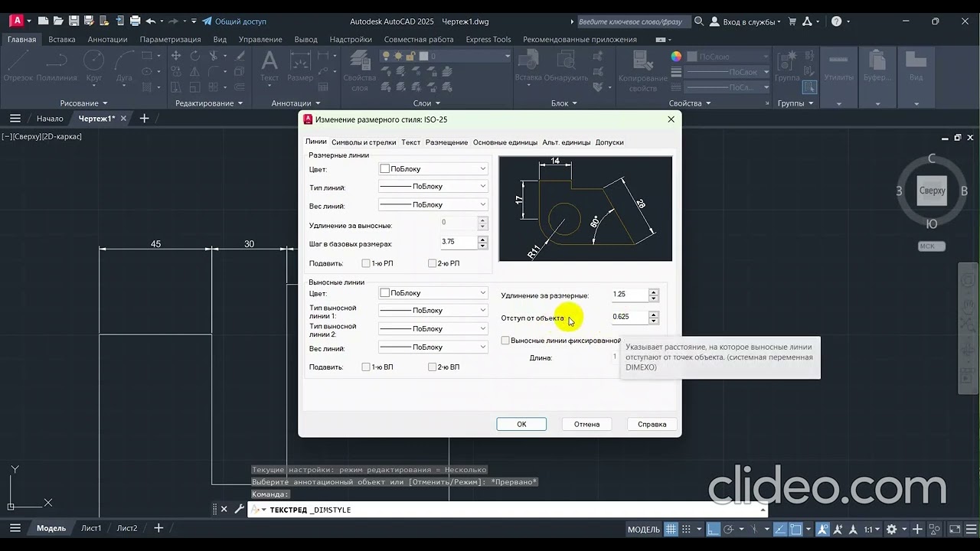
Task: Click the object color wheel in Свойства
Action: coord(676,56)
